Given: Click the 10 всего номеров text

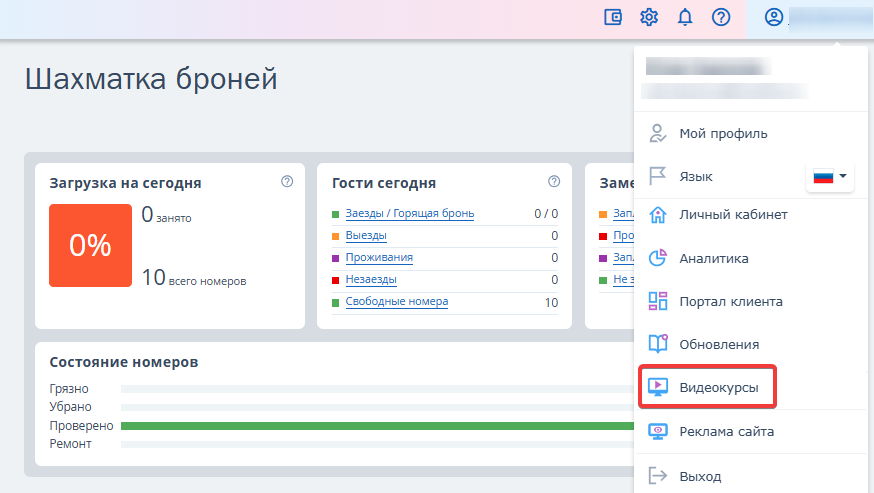Looking at the screenshot, I should [x=193, y=278].
